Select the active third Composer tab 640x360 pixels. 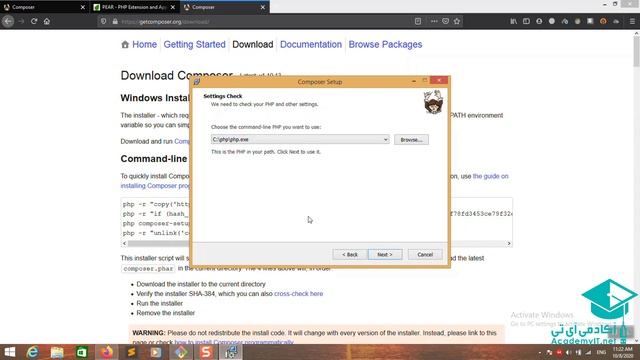pos(224,7)
